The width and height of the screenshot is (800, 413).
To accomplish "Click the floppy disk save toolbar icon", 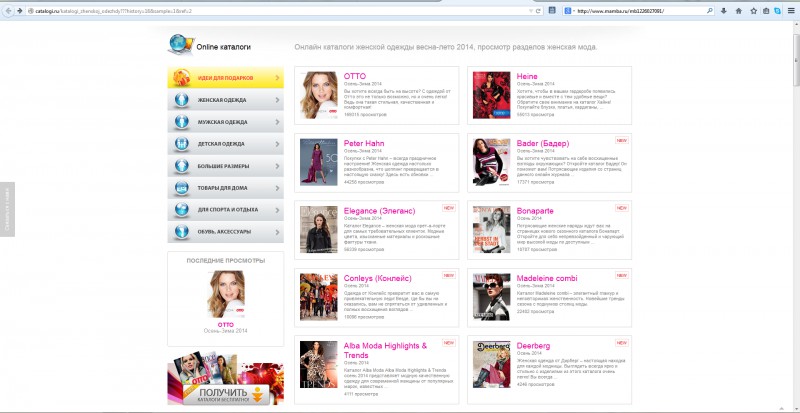I will pyautogui.click(x=552, y=10).
